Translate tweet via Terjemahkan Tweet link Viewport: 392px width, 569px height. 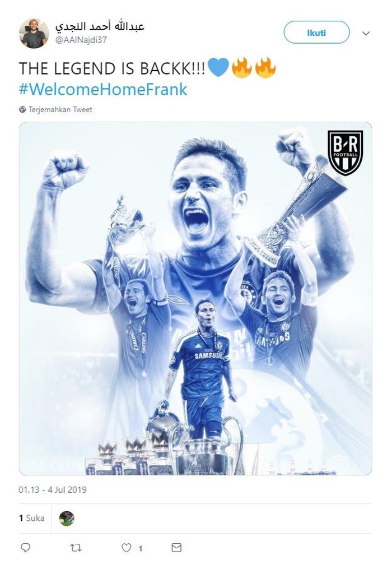point(60,109)
